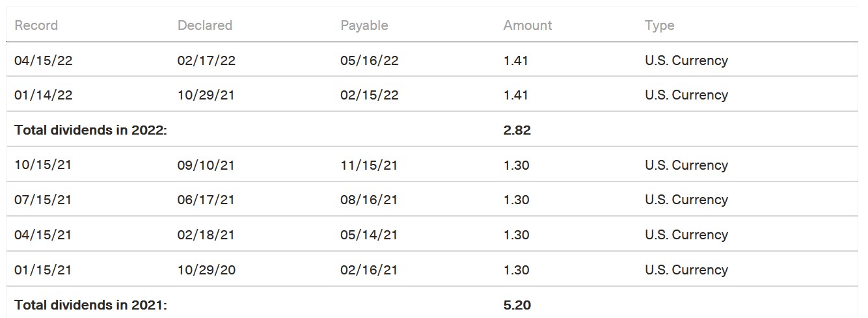Select record date 01/14/22
868x318 pixels.
coord(43,95)
